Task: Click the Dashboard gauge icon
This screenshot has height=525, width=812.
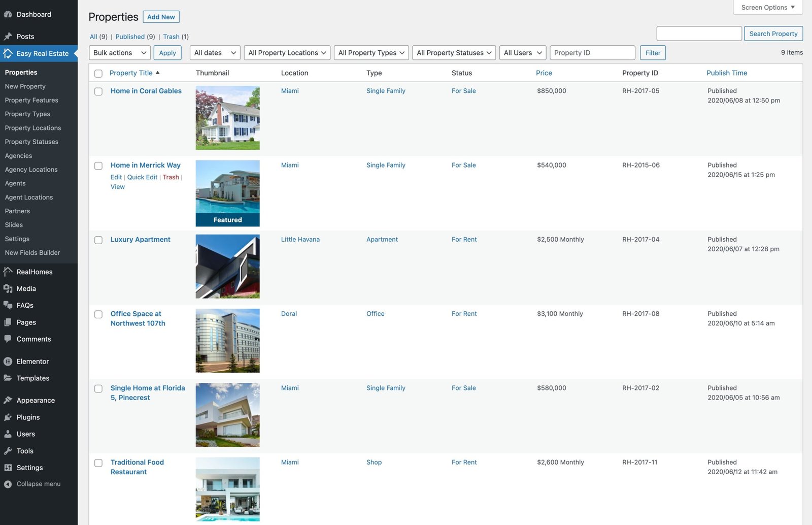Action: (8, 14)
